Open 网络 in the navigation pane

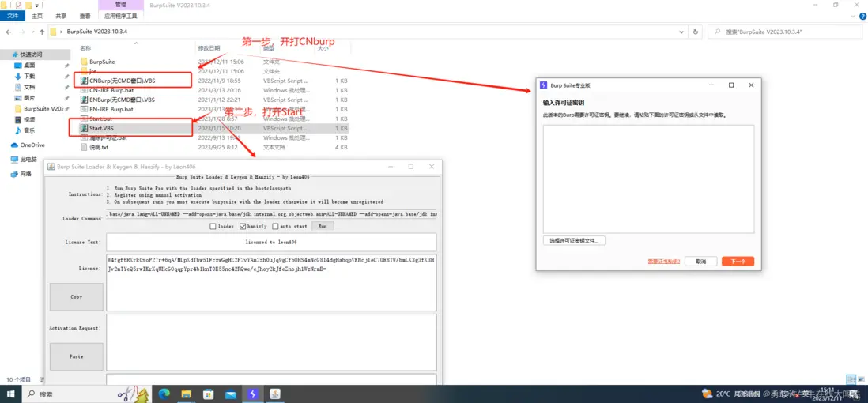tap(25, 174)
